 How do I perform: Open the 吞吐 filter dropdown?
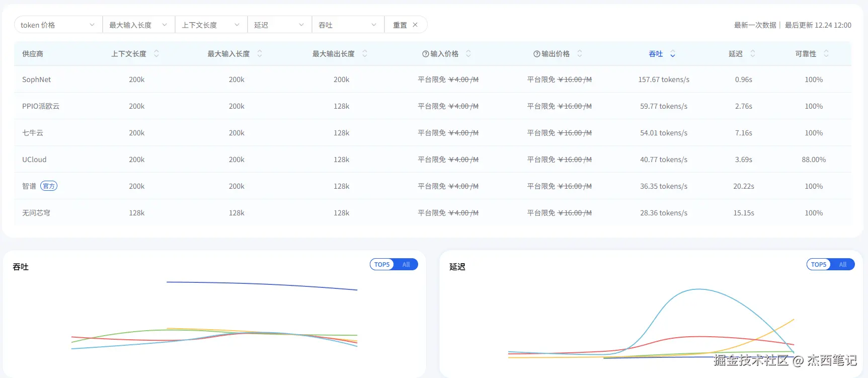pyautogui.click(x=348, y=25)
